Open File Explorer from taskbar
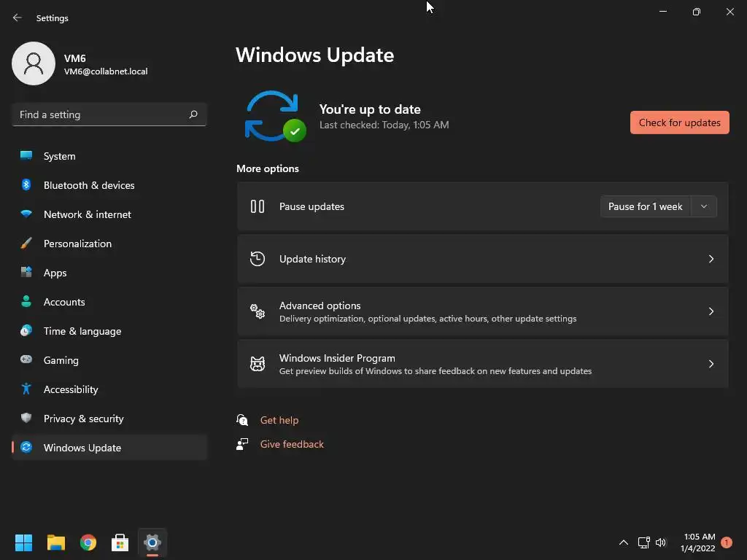The width and height of the screenshot is (747, 560). (55, 542)
